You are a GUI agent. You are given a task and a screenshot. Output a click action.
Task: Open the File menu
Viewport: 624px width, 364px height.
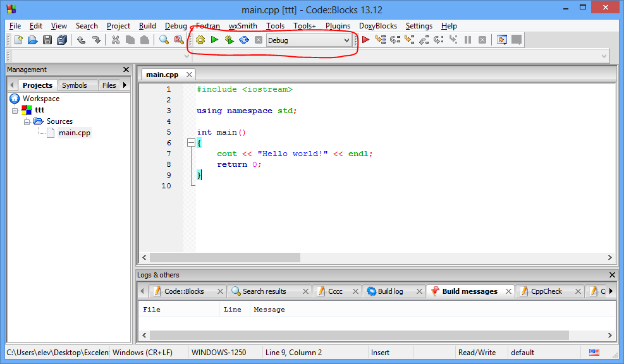15,26
